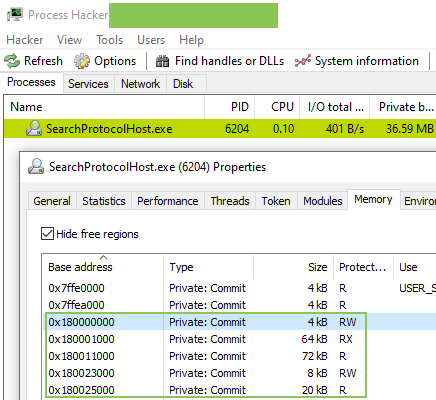
Task: Click CPU value 0.10
Action: [x=283, y=129]
